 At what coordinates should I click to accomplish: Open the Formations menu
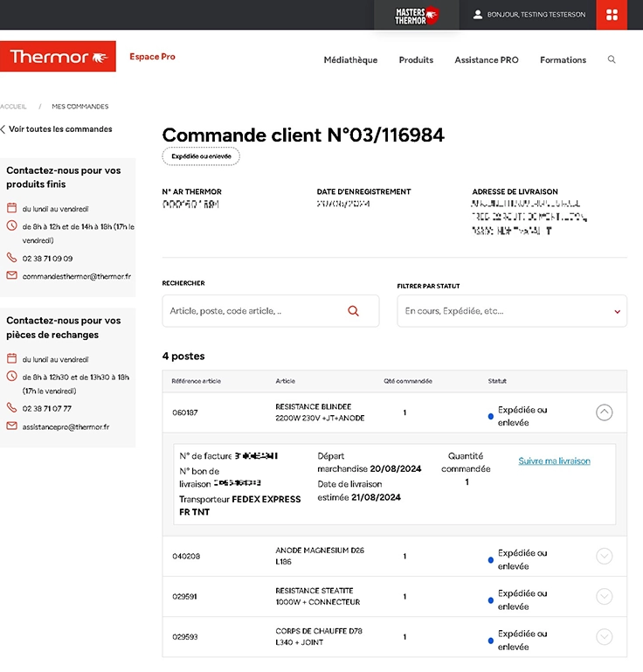pos(563,60)
